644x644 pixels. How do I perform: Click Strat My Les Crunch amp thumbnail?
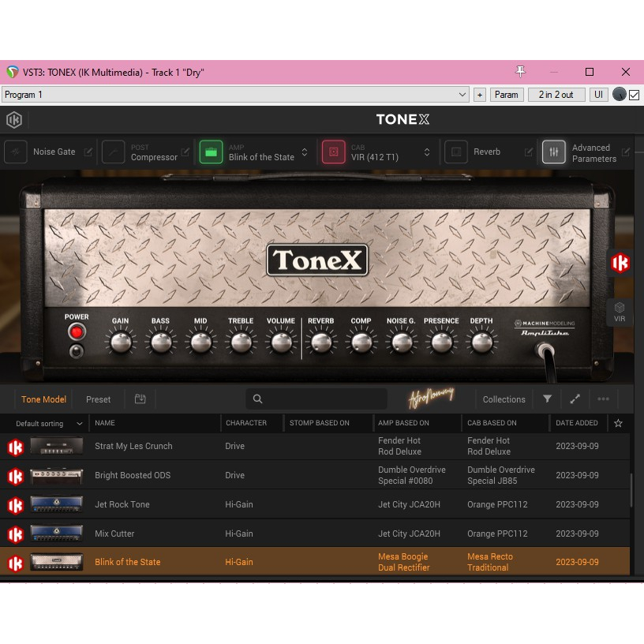pyautogui.click(x=57, y=446)
